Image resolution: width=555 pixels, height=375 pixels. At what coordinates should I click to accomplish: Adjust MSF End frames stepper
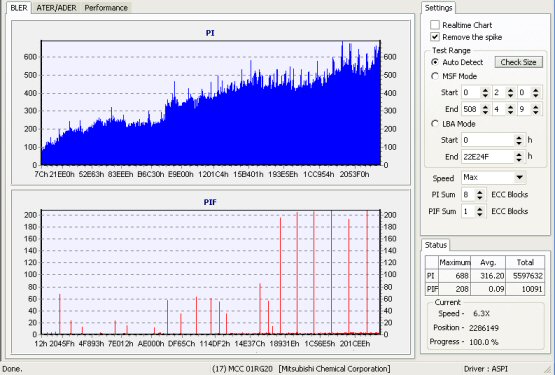coord(536,109)
